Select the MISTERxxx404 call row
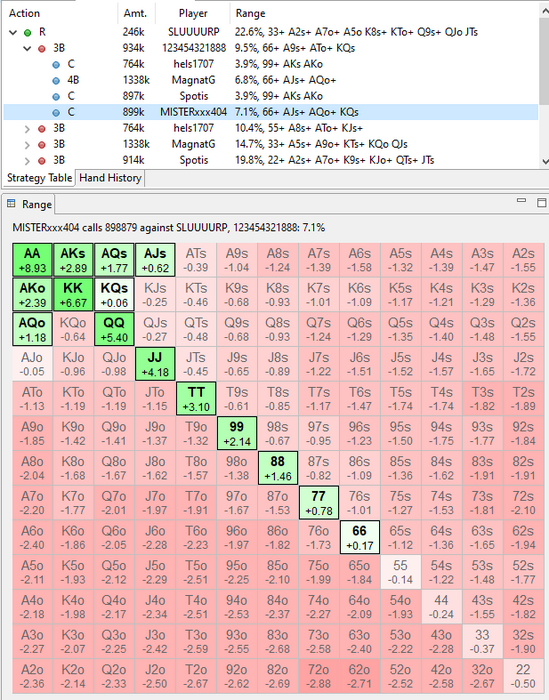This screenshot has width=549, height=700. pos(271,112)
